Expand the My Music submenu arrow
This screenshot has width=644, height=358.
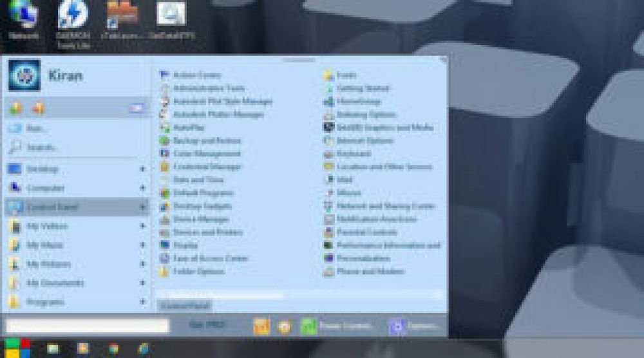click(x=142, y=245)
